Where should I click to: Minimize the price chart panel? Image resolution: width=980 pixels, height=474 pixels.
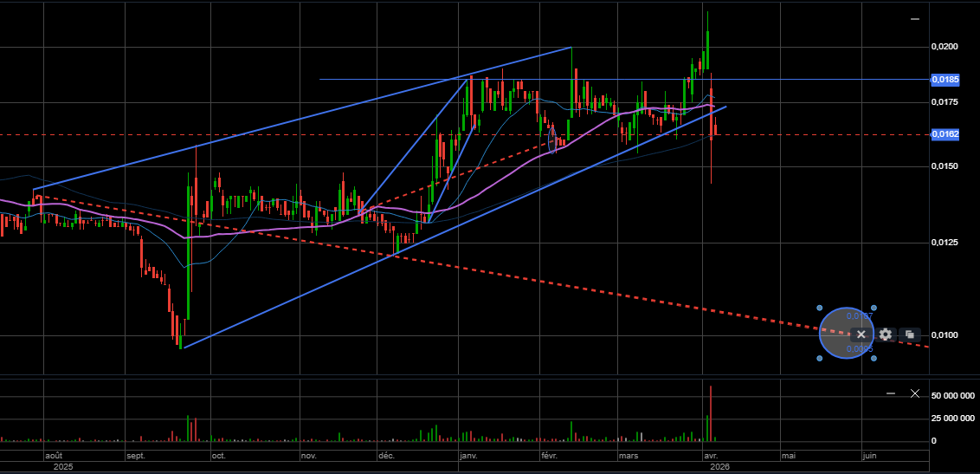tap(915, 19)
